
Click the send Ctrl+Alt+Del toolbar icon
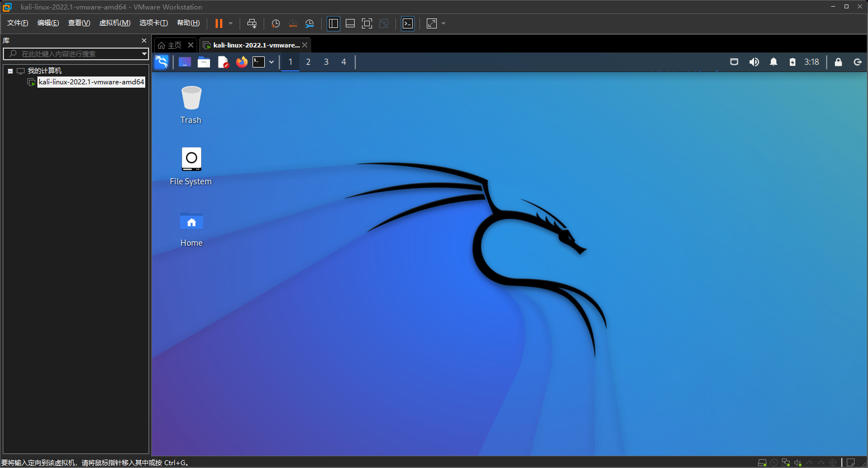(252, 23)
